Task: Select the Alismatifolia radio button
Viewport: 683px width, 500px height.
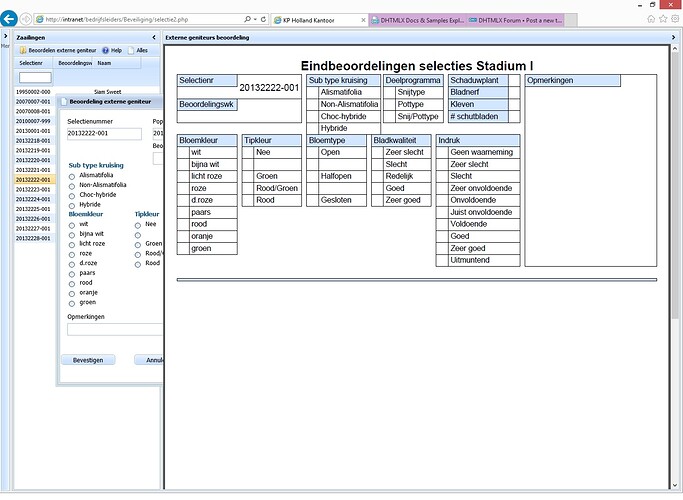Action: click(72, 176)
